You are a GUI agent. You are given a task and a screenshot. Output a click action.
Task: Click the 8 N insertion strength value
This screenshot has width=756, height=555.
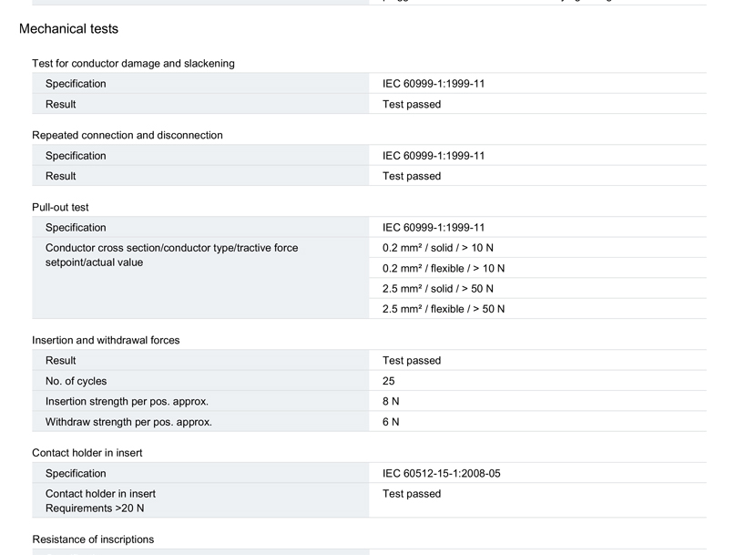(x=391, y=402)
